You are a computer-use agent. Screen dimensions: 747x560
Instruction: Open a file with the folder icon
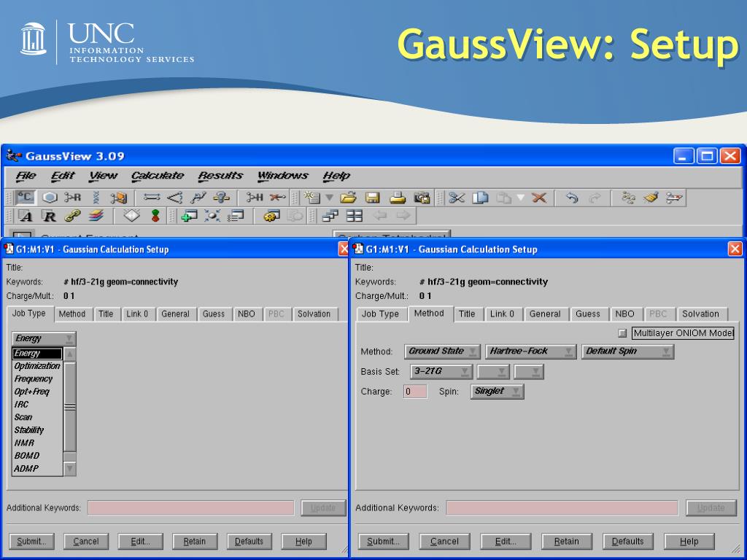coord(349,197)
